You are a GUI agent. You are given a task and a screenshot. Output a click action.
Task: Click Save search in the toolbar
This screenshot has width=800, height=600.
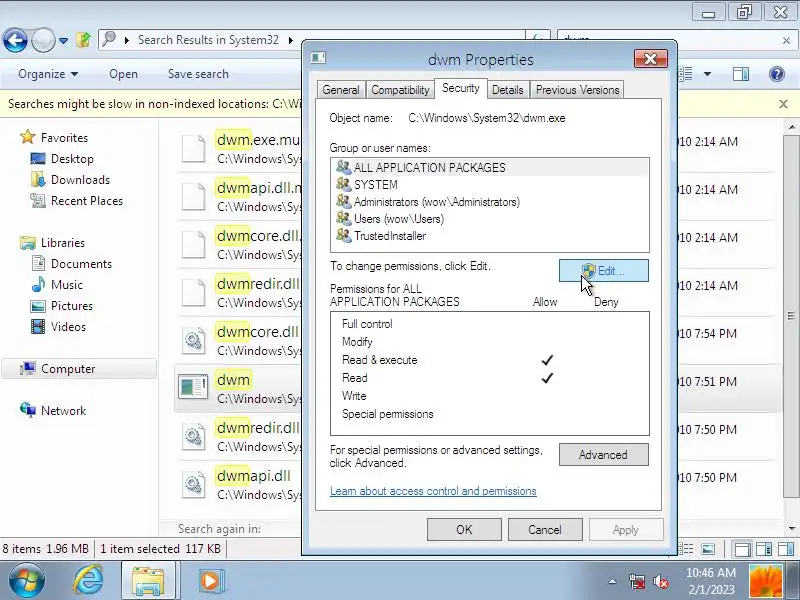198,74
